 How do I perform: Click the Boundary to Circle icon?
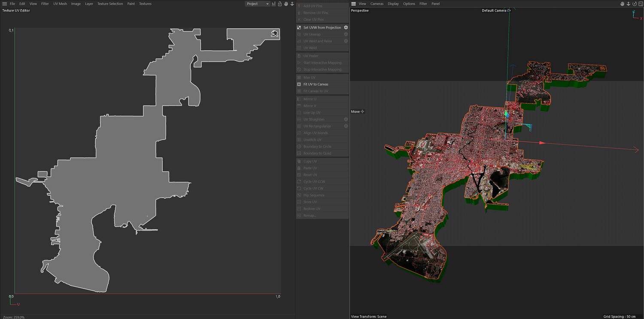tap(299, 147)
